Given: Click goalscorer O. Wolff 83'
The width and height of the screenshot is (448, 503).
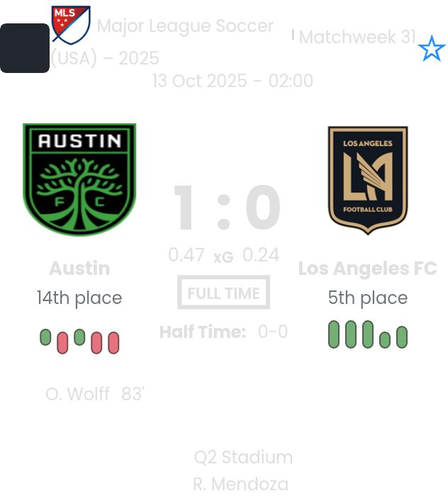Looking at the screenshot, I should pyautogui.click(x=95, y=394).
